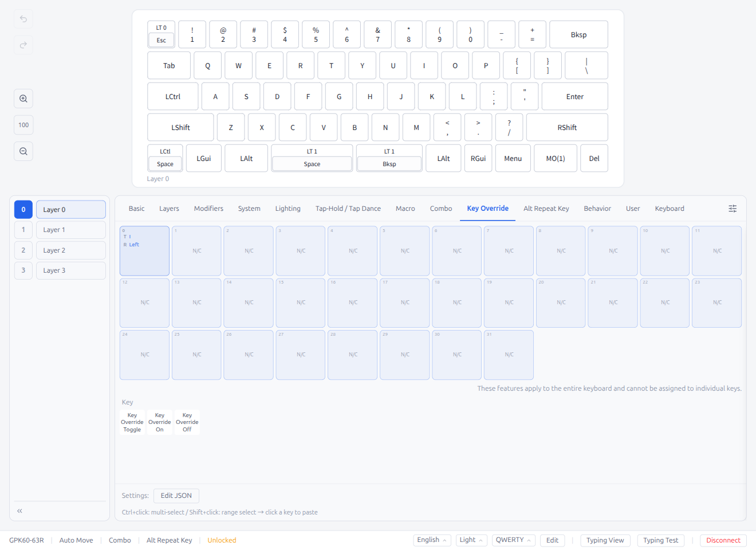Select the MO(1) key
This screenshot has width=756, height=550.
pos(555,158)
